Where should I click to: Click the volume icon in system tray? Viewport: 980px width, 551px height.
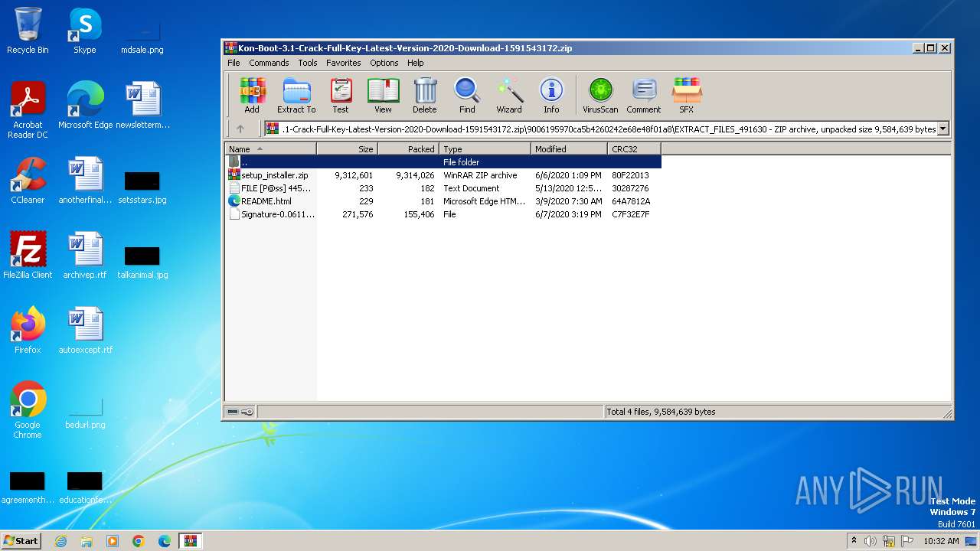(871, 541)
